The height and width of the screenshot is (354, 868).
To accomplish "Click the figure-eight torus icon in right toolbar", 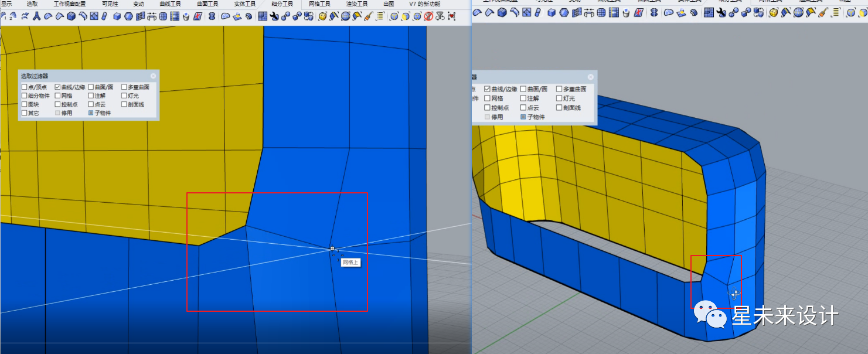I will tap(653, 13).
